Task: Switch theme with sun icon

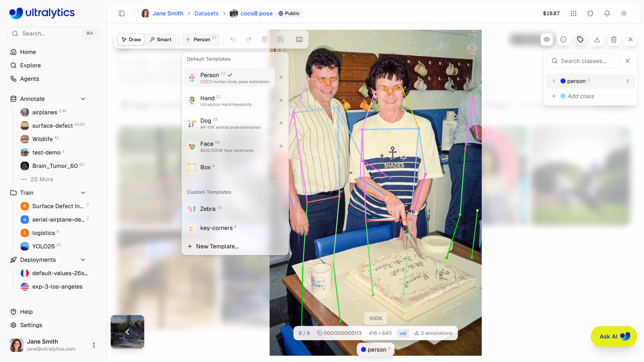Action: (x=624, y=13)
